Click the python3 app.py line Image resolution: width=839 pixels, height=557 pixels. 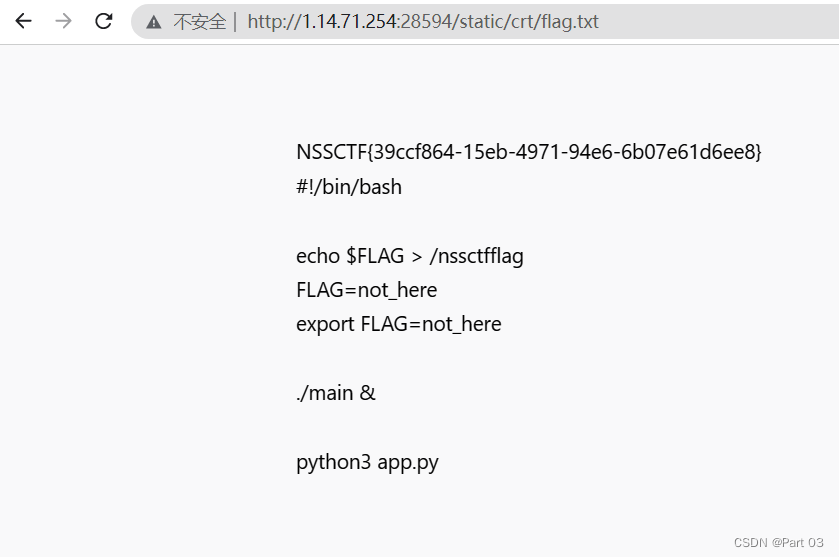coord(367,462)
